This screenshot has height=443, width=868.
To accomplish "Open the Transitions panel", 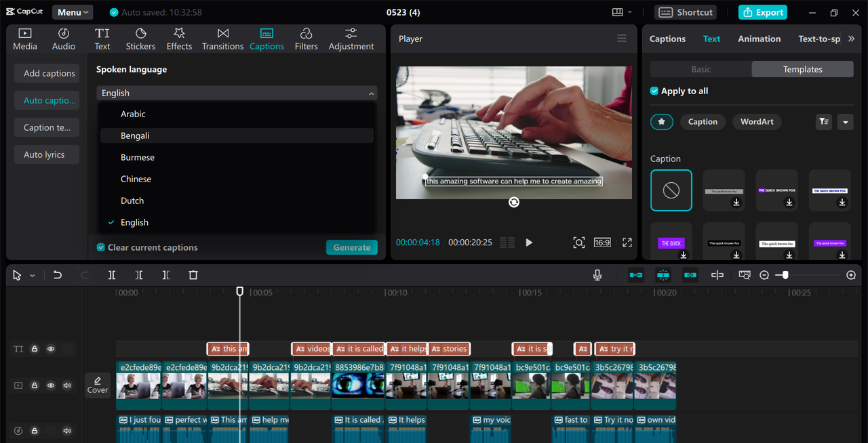I will (222, 39).
